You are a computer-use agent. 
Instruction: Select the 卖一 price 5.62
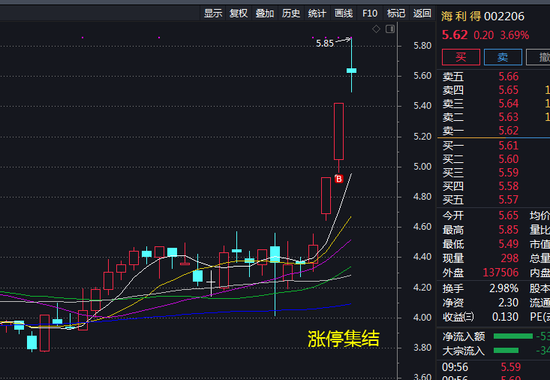508,131
